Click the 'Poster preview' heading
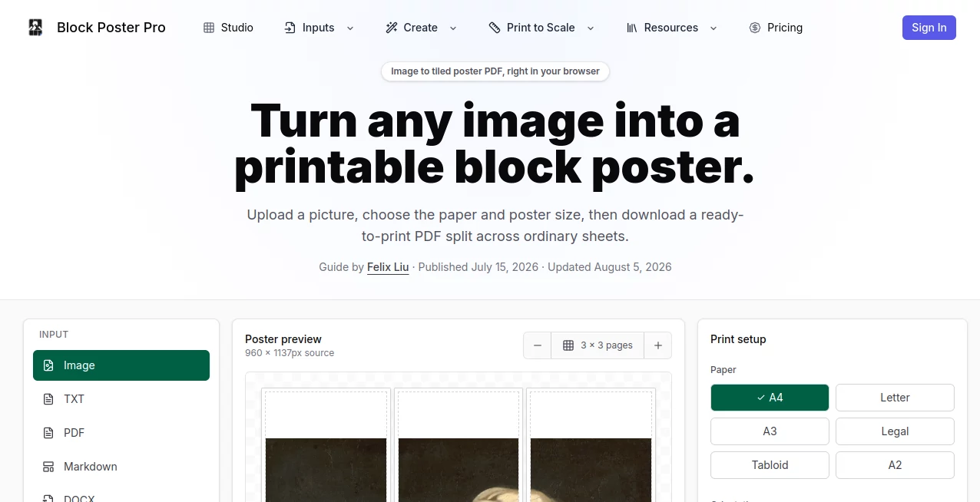The width and height of the screenshot is (980, 502). (283, 339)
